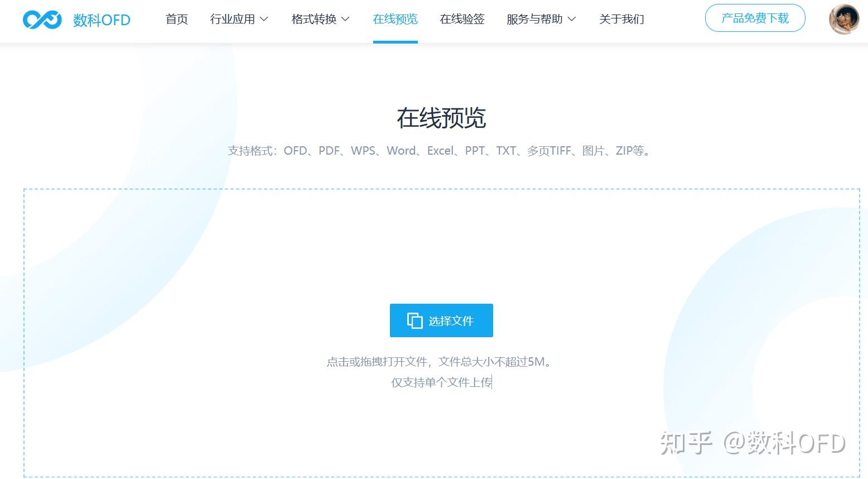
Task: Open the user avatar in top right corner
Action: (844, 18)
